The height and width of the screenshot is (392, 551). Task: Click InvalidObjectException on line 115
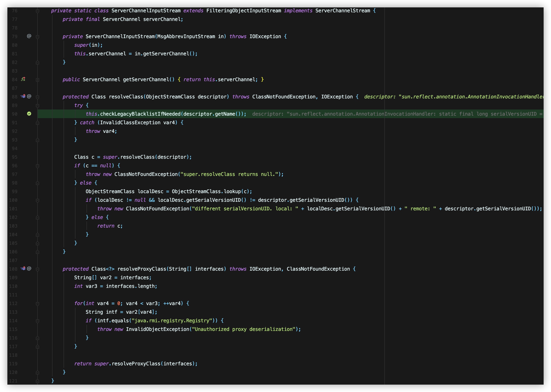157,329
